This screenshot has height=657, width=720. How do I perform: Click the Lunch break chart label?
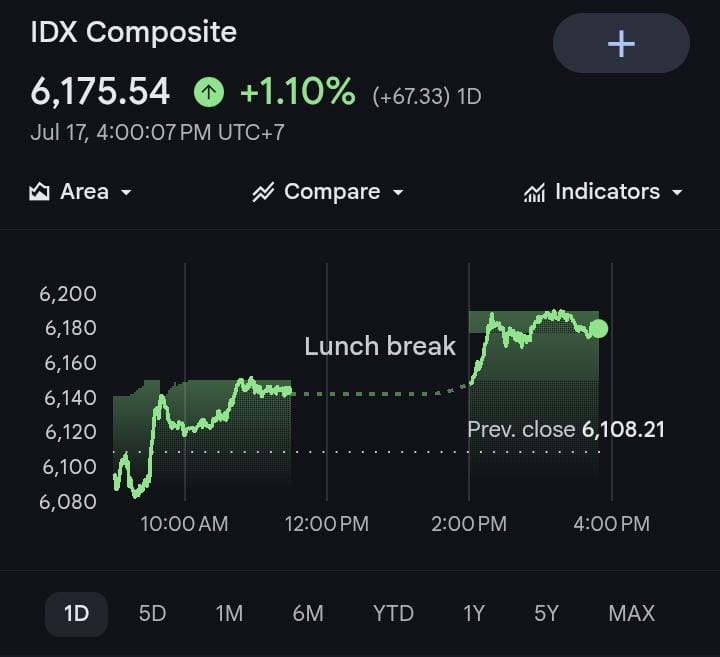pos(380,346)
